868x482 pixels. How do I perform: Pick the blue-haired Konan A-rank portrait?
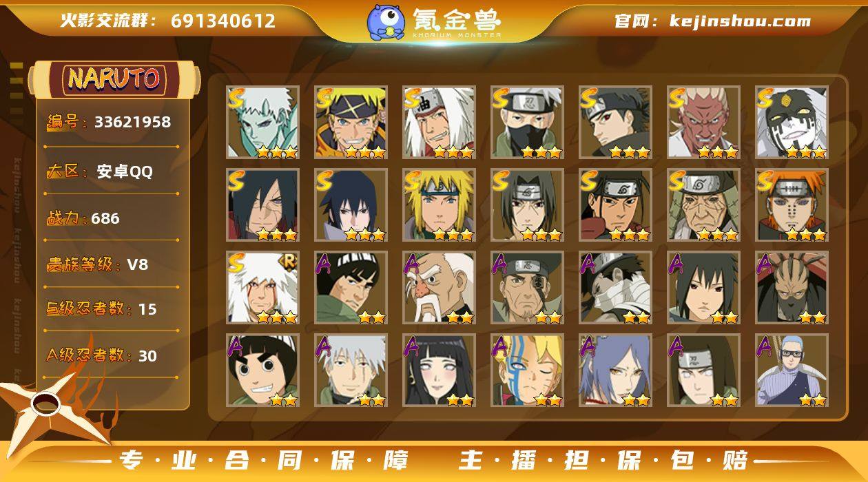point(616,370)
